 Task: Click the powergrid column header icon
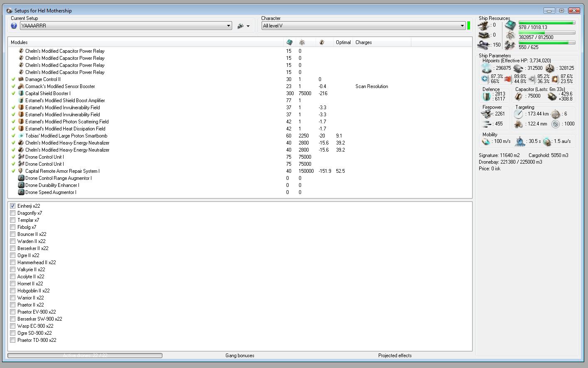pyautogui.click(x=302, y=42)
